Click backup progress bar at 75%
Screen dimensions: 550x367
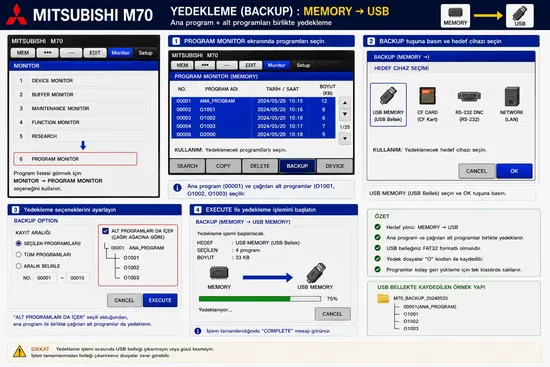click(260, 299)
